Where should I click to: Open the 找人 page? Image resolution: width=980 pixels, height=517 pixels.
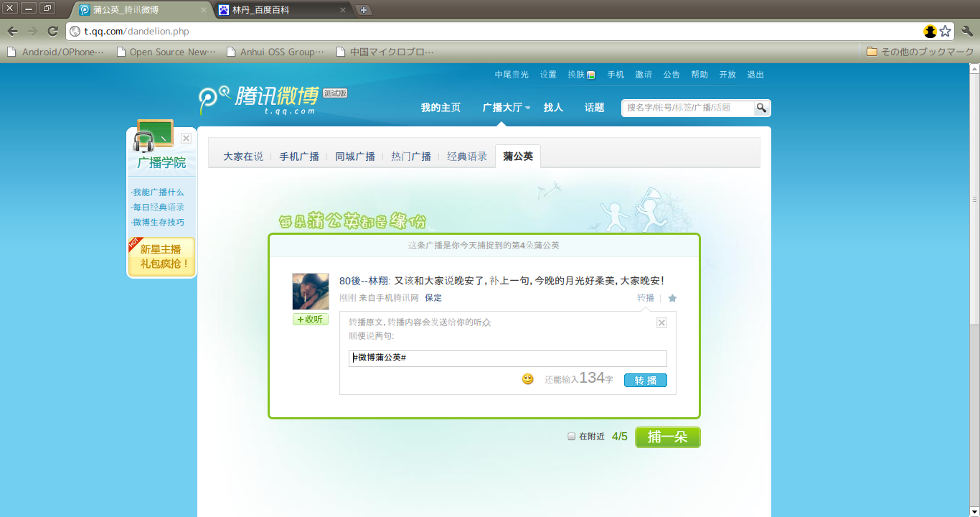(553, 108)
